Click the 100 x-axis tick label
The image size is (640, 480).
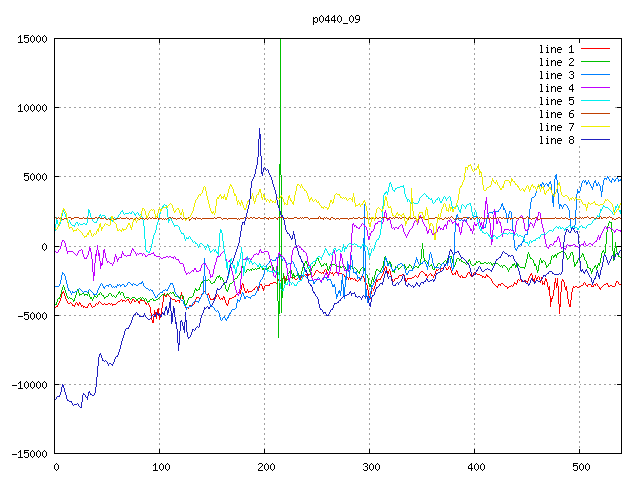[x=160, y=467]
